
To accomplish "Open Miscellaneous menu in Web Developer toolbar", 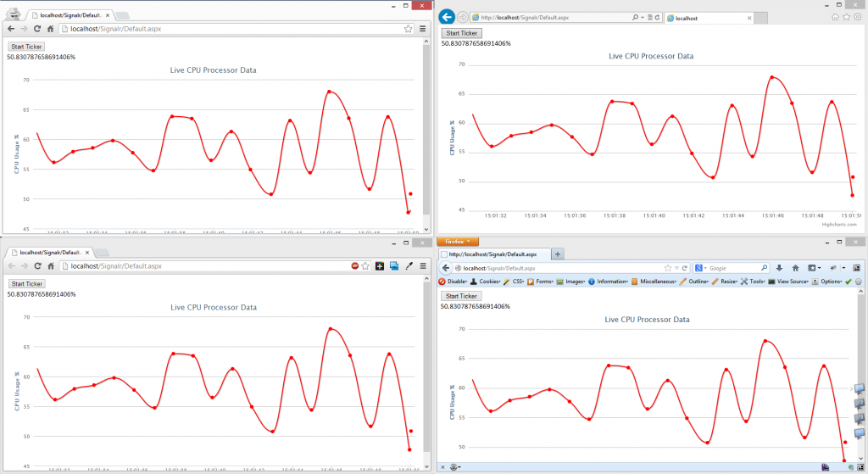I will click(654, 282).
